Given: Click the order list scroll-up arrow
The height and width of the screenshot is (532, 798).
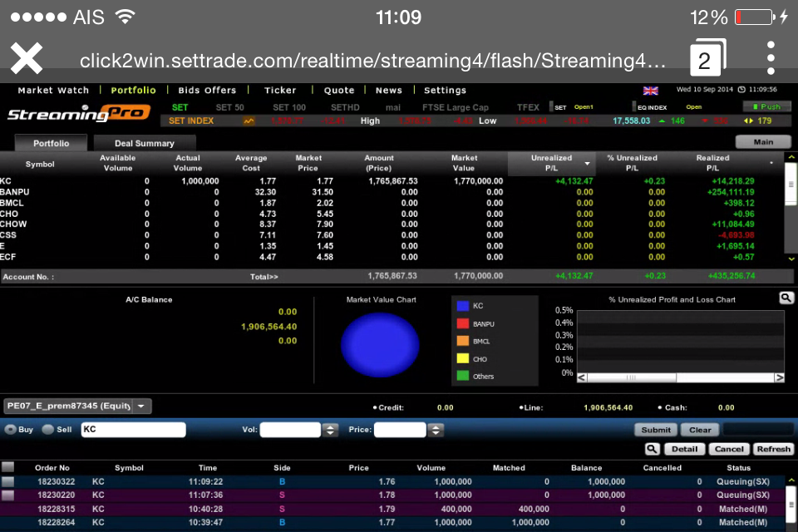Looking at the screenshot, I should 791,480.
